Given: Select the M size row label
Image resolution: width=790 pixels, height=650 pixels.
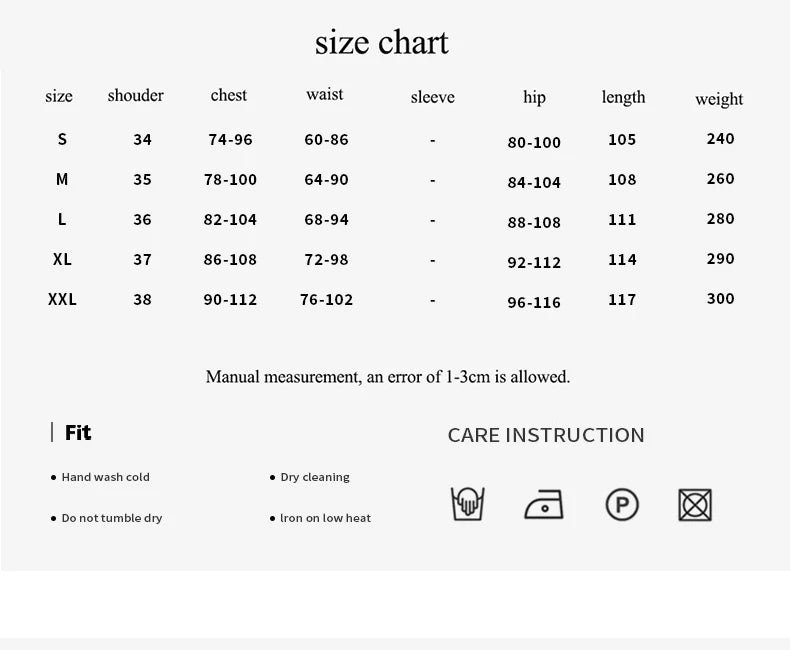Looking at the screenshot, I should click(x=62, y=179).
